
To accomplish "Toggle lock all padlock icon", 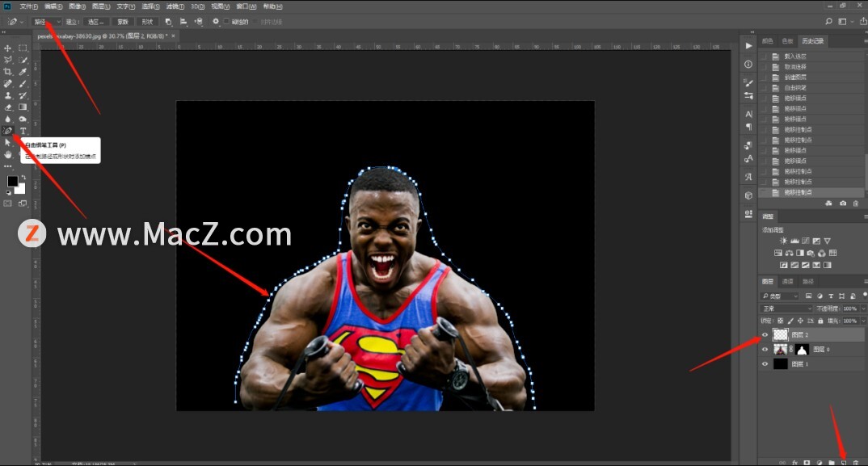I will coord(820,321).
